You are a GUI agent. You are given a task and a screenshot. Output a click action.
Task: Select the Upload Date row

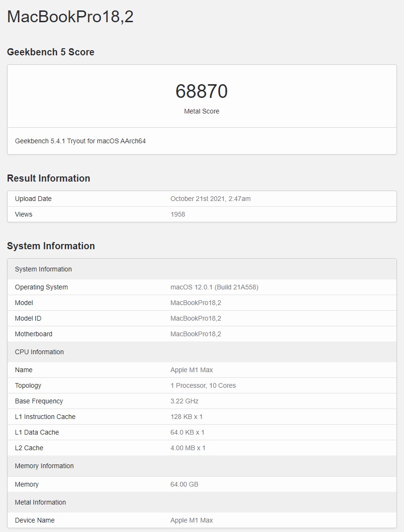(x=33, y=199)
